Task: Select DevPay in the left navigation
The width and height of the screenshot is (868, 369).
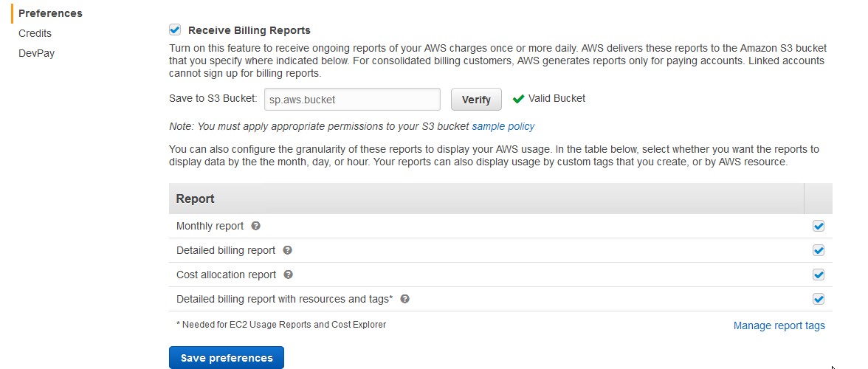Action: coord(36,53)
